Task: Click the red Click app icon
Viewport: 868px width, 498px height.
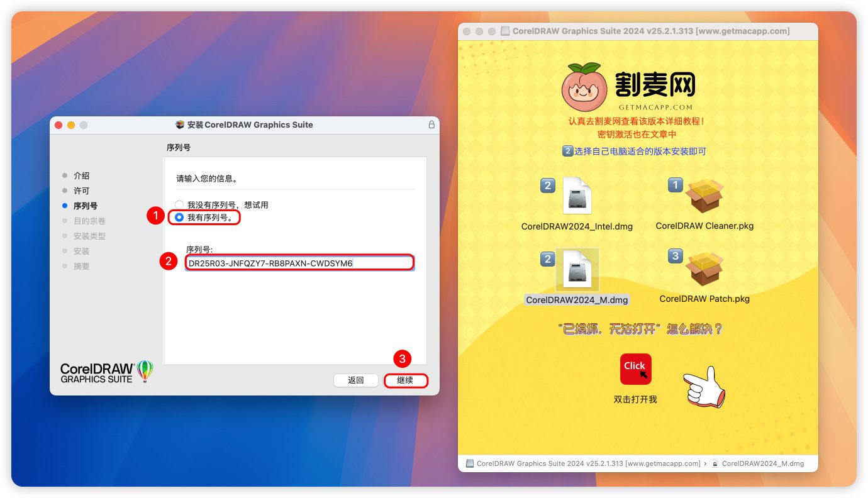Action: [635, 369]
